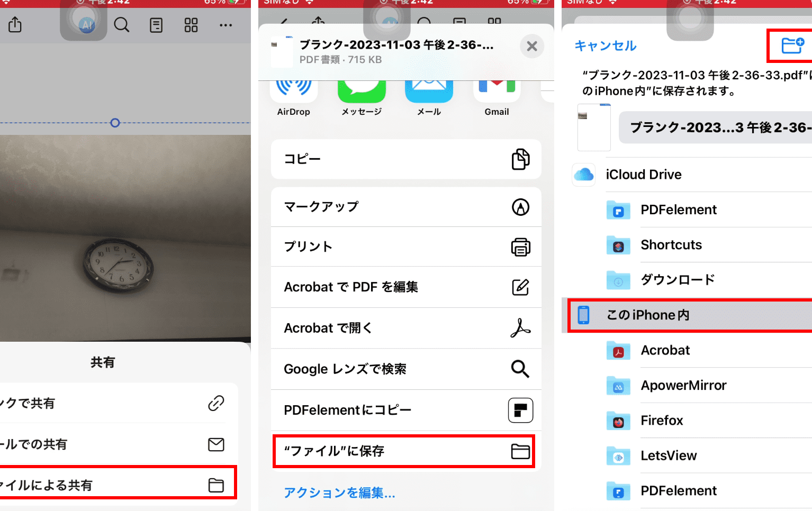Edit the file name field ブランク-2023

[715, 127]
